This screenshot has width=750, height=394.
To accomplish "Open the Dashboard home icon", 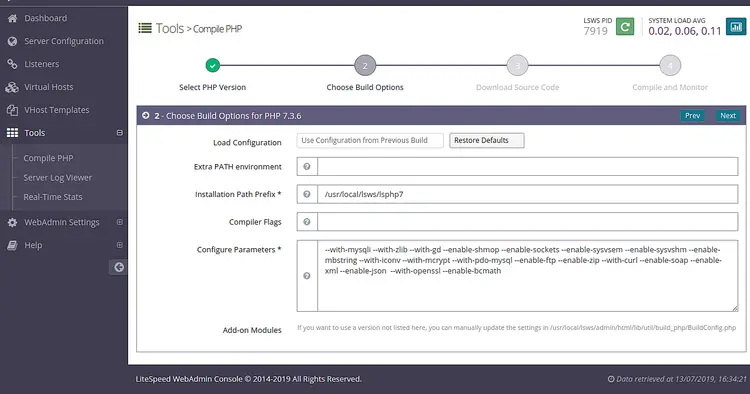I will pyautogui.click(x=12, y=18).
